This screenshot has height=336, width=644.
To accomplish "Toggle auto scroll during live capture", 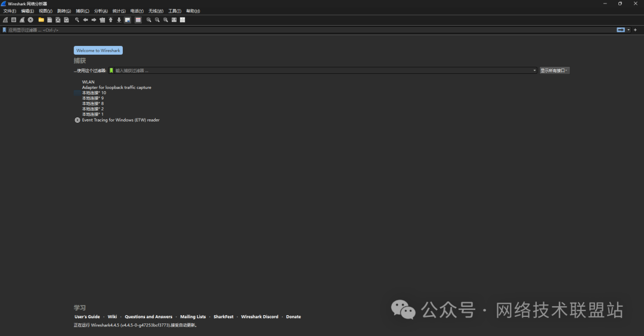I will tap(128, 20).
